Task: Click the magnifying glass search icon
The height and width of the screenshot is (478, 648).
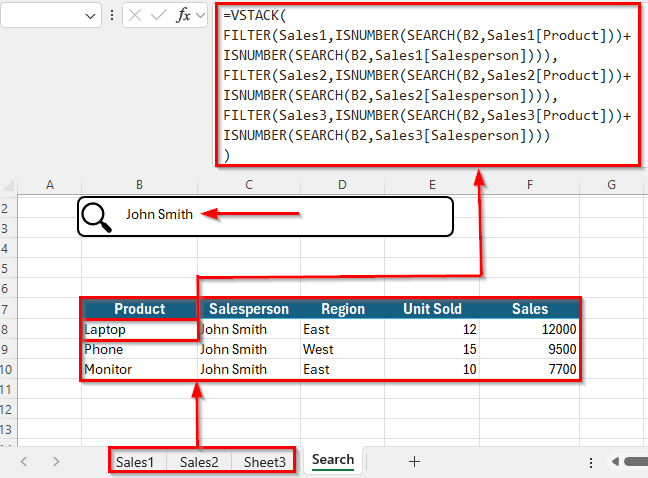Action: coord(96,217)
